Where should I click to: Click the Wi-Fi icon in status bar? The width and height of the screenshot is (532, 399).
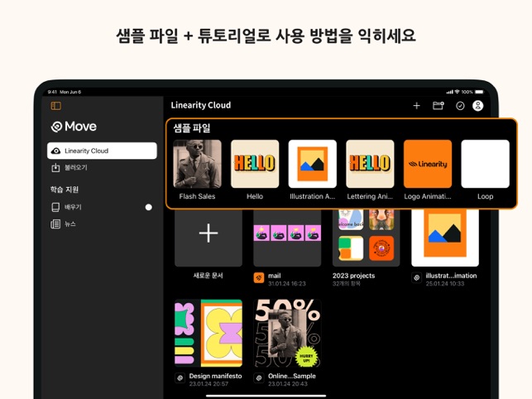point(457,92)
